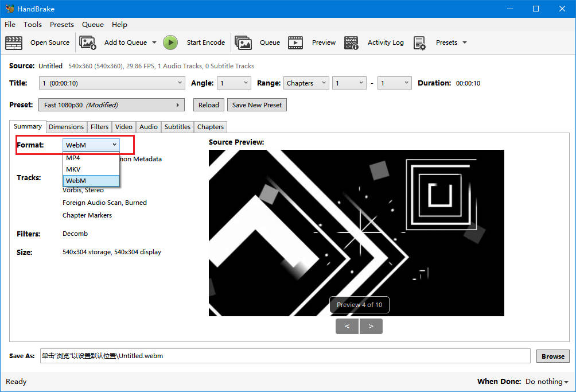Switch to the Chapters tab
Viewport: 576px width, 392px height.
(x=211, y=127)
